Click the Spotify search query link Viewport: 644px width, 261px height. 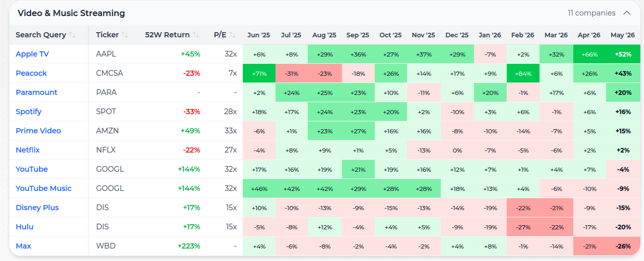[29, 112]
